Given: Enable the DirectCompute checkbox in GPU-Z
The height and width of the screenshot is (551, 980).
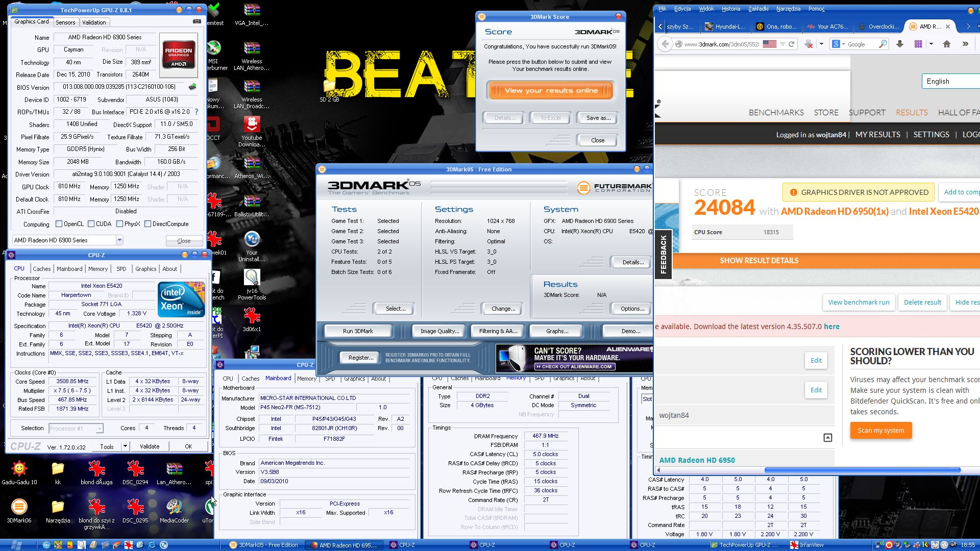Looking at the screenshot, I should click(x=148, y=224).
